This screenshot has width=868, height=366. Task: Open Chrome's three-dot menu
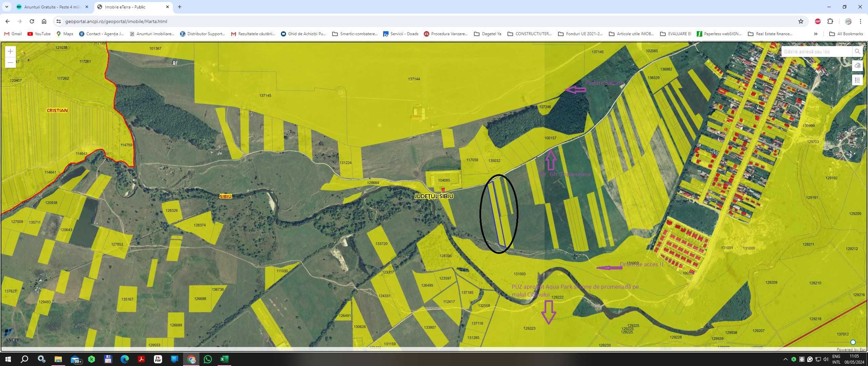coord(861,21)
